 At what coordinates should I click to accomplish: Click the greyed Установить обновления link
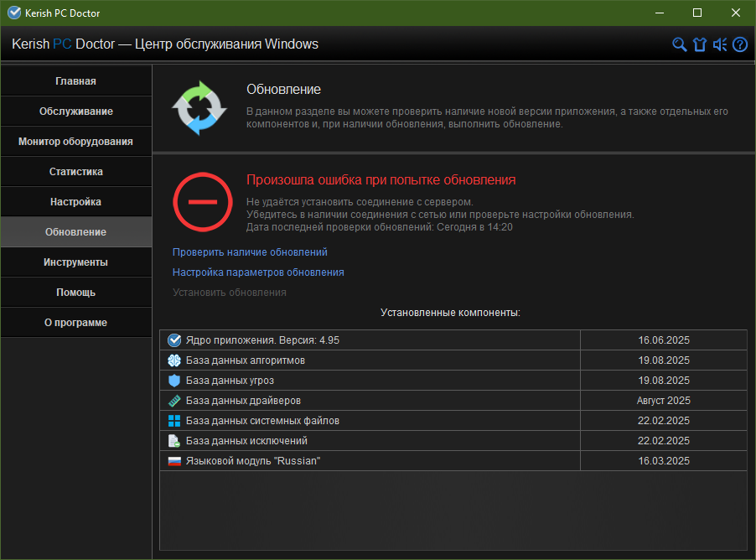(x=230, y=293)
